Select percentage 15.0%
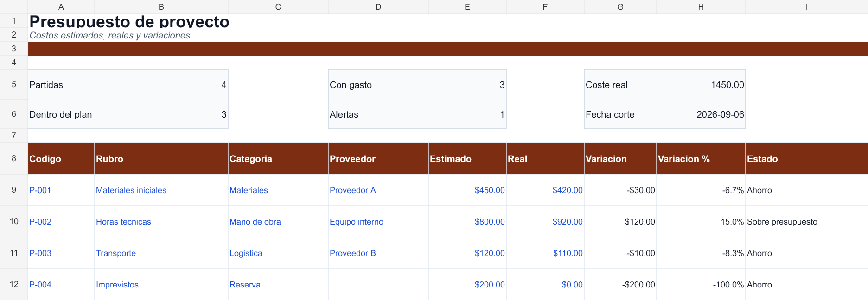 (x=701, y=222)
